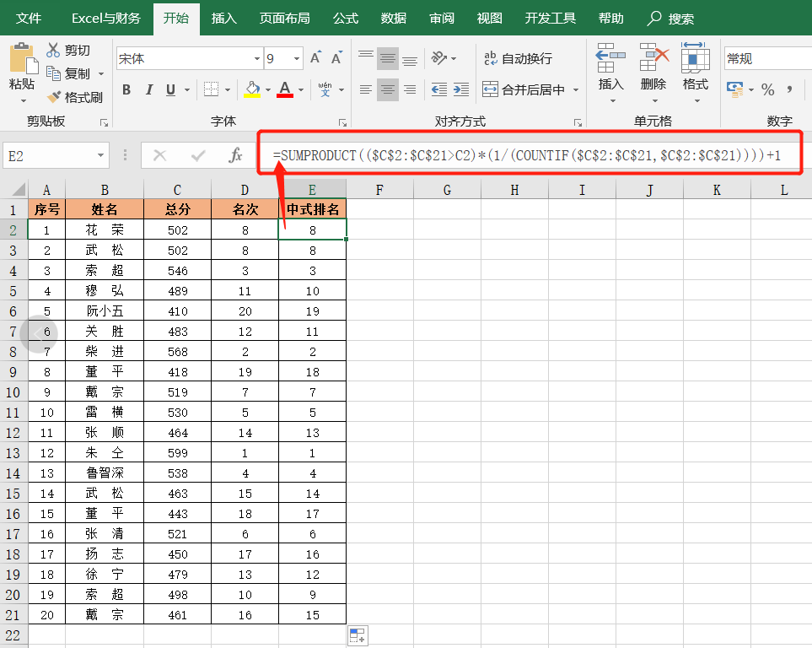Click the Increase Font Size icon
This screenshot has width=812, height=648.
(x=315, y=58)
